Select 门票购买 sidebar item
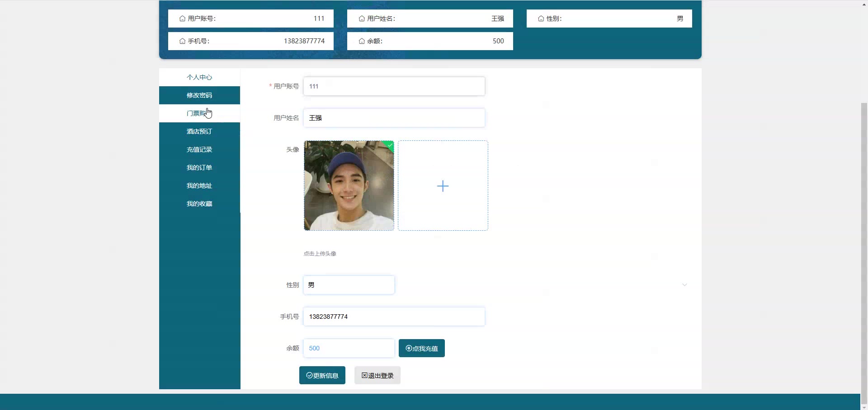The image size is (868, 410). click(x=199, y=113)
